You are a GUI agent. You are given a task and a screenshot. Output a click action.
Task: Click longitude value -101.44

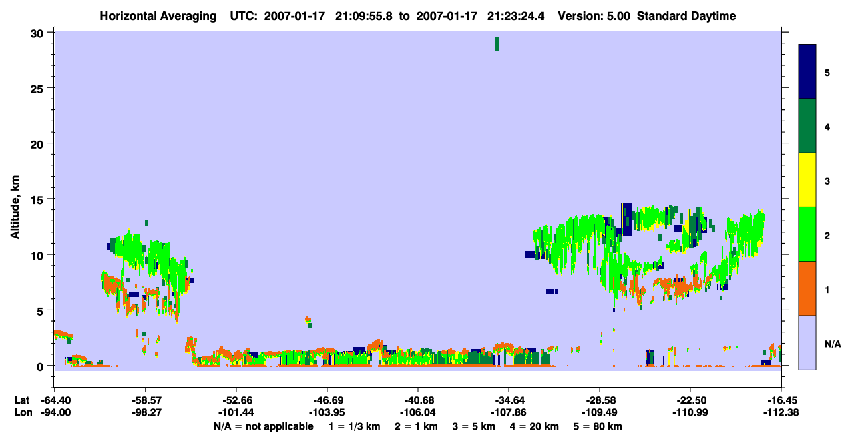point(236,412)
